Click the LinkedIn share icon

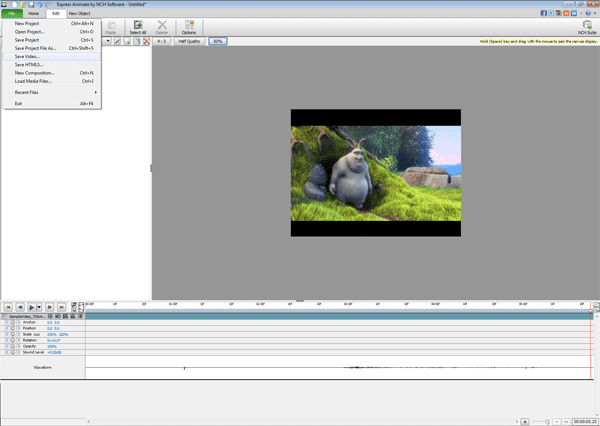(574, 13)
